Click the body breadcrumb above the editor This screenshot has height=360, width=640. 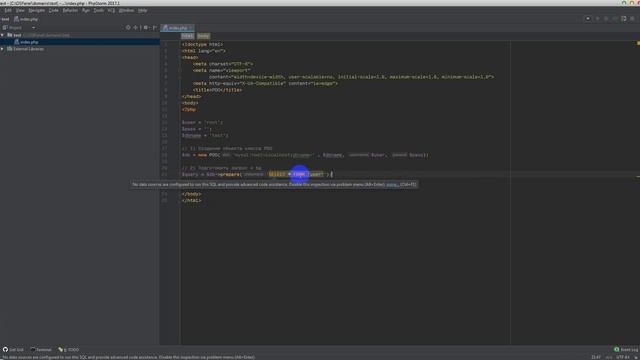pos(203,36)
